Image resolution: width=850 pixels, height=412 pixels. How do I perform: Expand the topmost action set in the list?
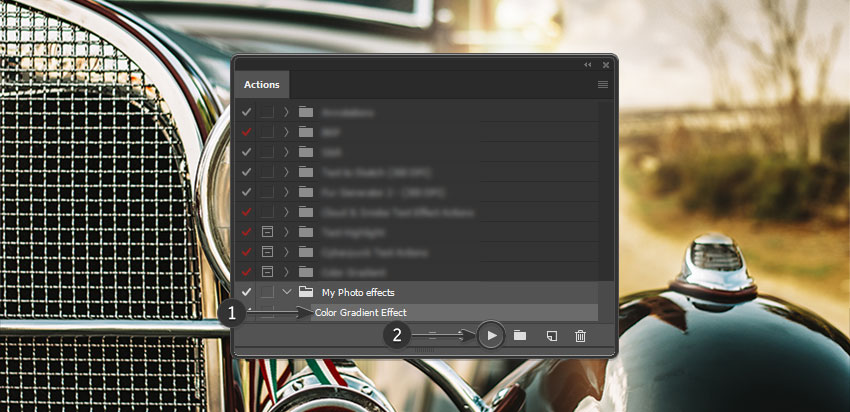click(x=287, y=112)
